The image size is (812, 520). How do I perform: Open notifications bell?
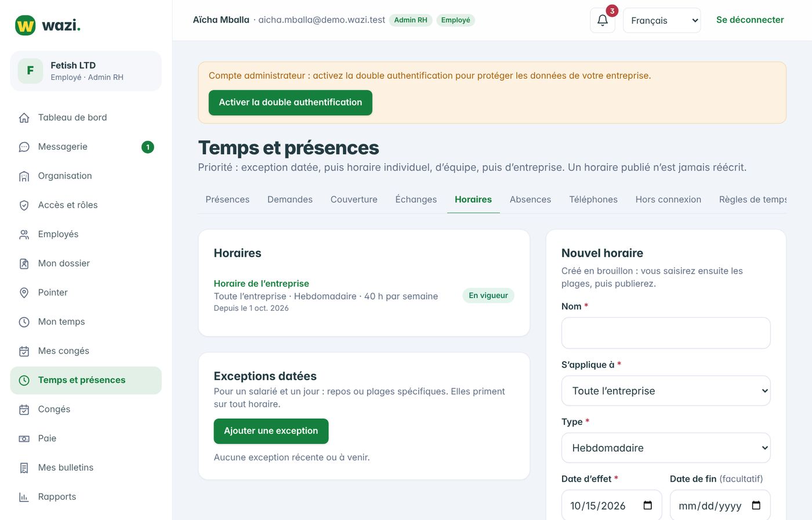(603, 20)
